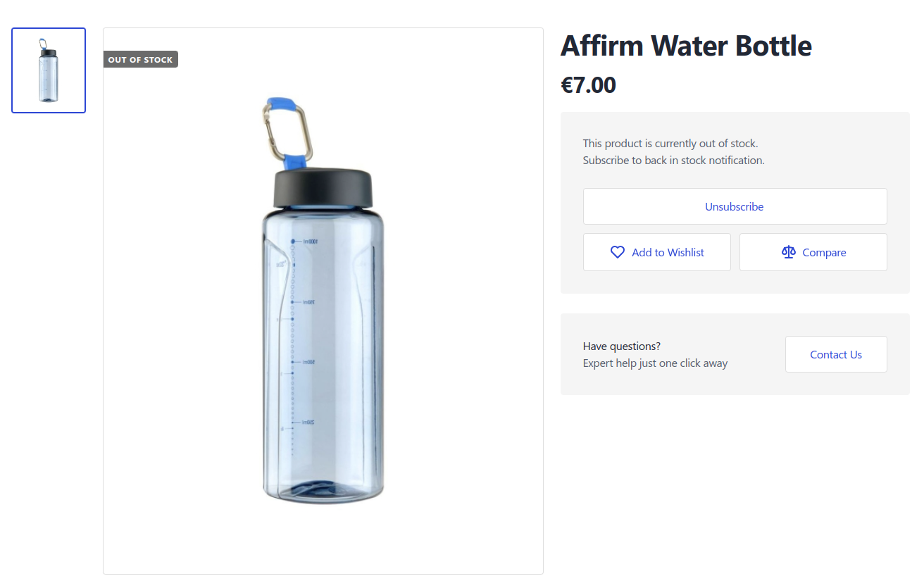Open Contact Us for expert help
Screen dimensions: 924x588
point(835,354)
